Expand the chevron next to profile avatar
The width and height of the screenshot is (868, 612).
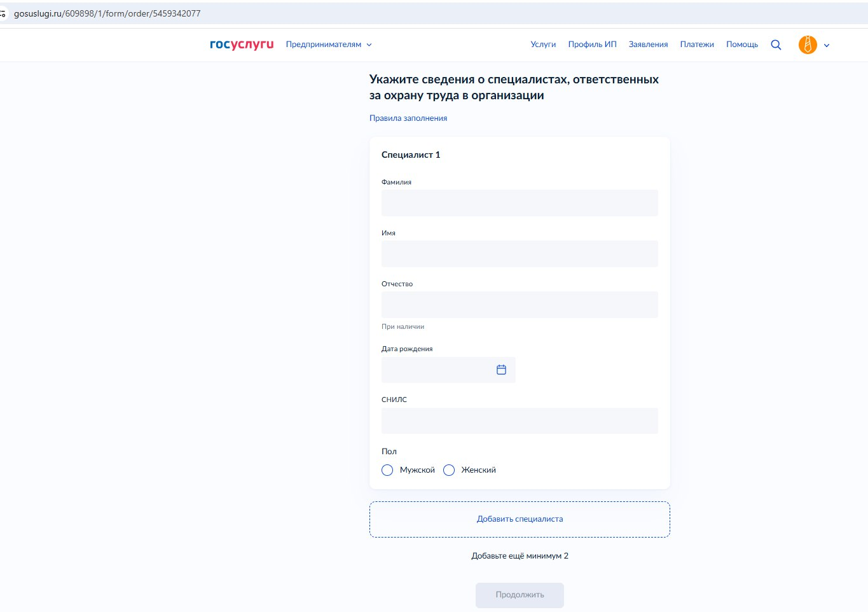[x=827, y=45]
